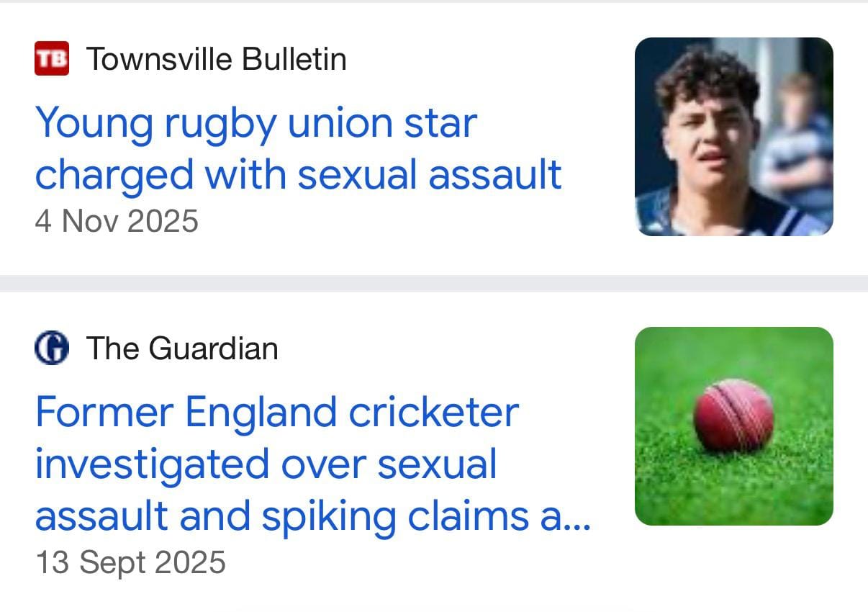Viewport: 868px width, 612px height.
Task: Click the "Young rugby union star" headline line
Action: 256,123
